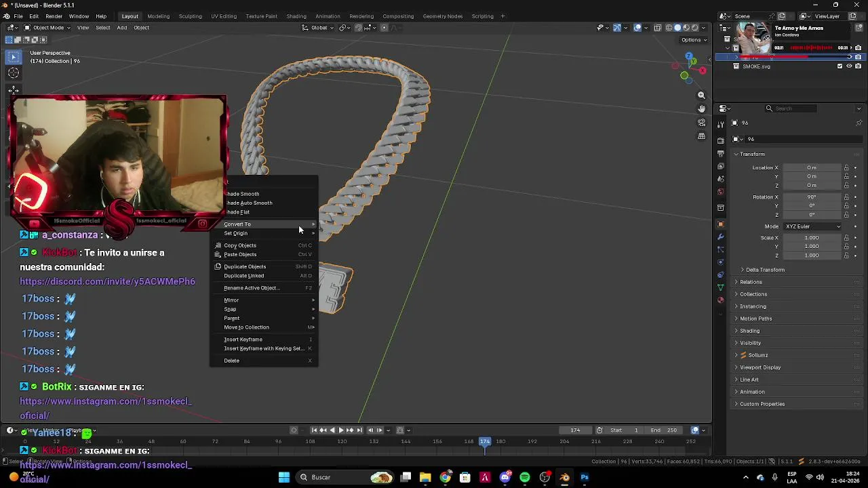Toggle viewport overlays button
The height and width of the screenshot is (488, 868).
(637, 28)
